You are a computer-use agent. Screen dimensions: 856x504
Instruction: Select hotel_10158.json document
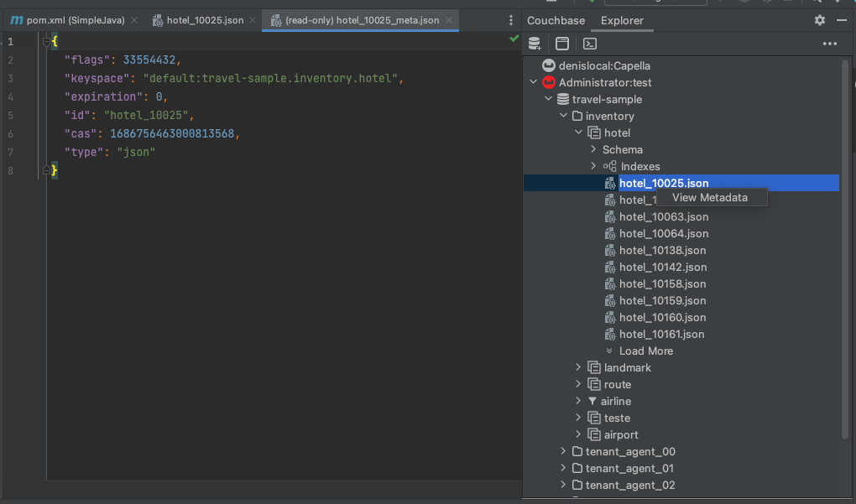[662, 283]
